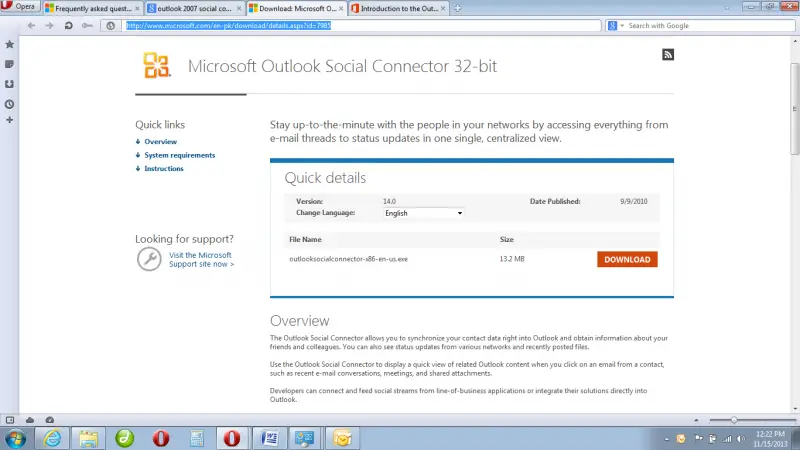
Task: Click the orange DOWNLOAD button
Action: pos(627,259)
